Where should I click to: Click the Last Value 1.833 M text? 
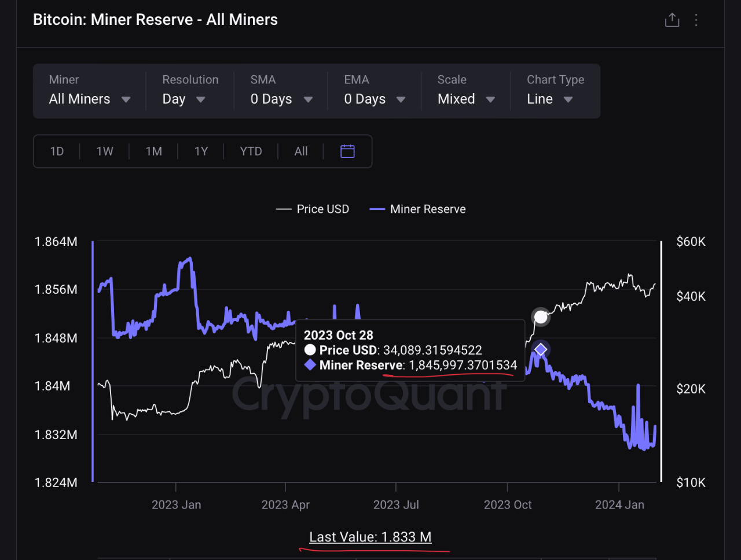tap(370, 537)
